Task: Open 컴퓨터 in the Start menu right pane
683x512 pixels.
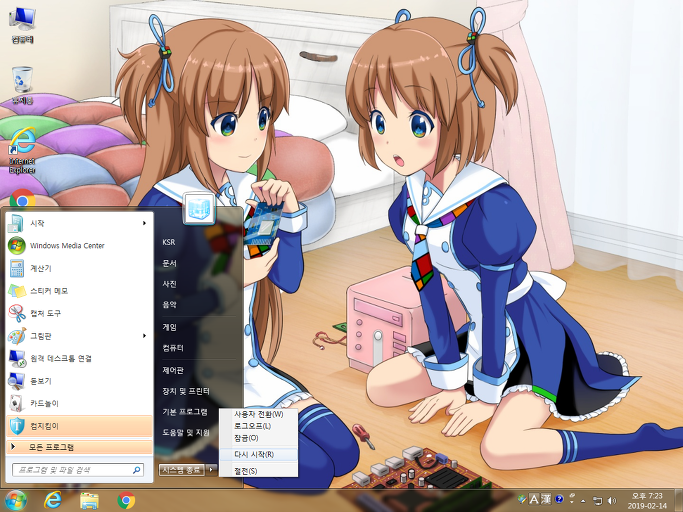Action: click(x=173, y=348)
